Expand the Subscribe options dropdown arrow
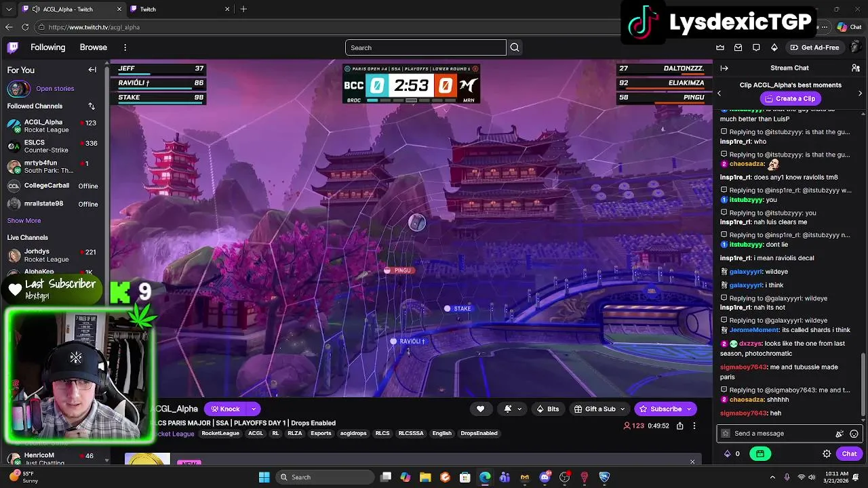 click(689, 409)
